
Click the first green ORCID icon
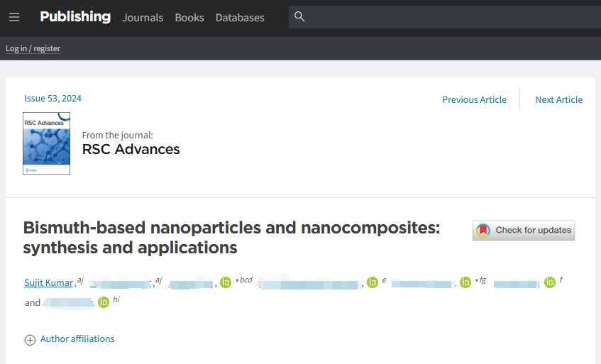tap(226, 283)
